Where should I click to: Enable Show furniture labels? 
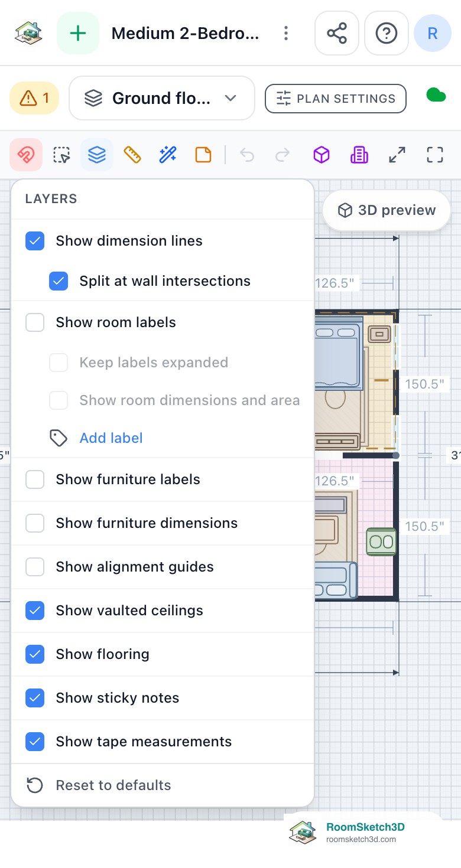tap(35, 479)
